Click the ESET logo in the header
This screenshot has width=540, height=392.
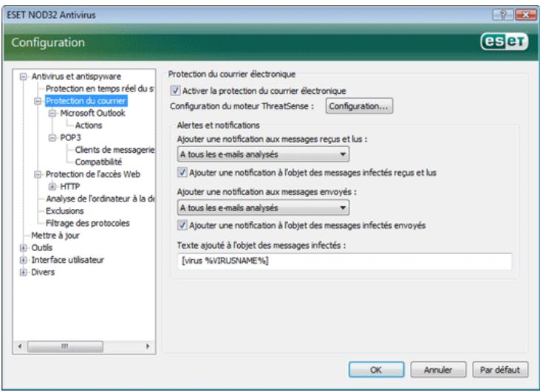tap(505, 41)
